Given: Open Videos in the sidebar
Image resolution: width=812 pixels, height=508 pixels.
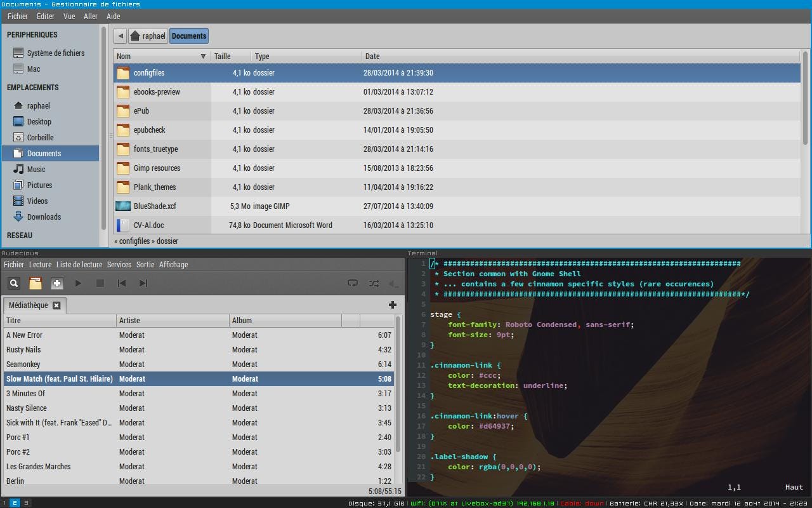Looking at the screenshot, I should click(50, 201).
